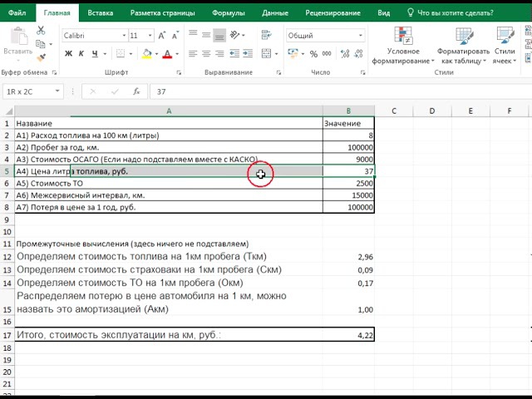Toggle italic formatting (К)
This screenshot has height=399, width=532.
81,54
